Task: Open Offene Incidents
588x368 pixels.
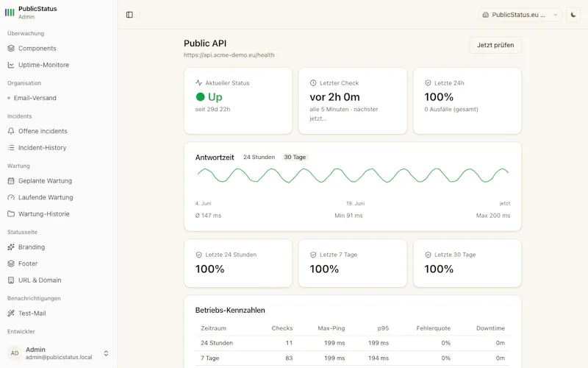Action: point(43,131)
